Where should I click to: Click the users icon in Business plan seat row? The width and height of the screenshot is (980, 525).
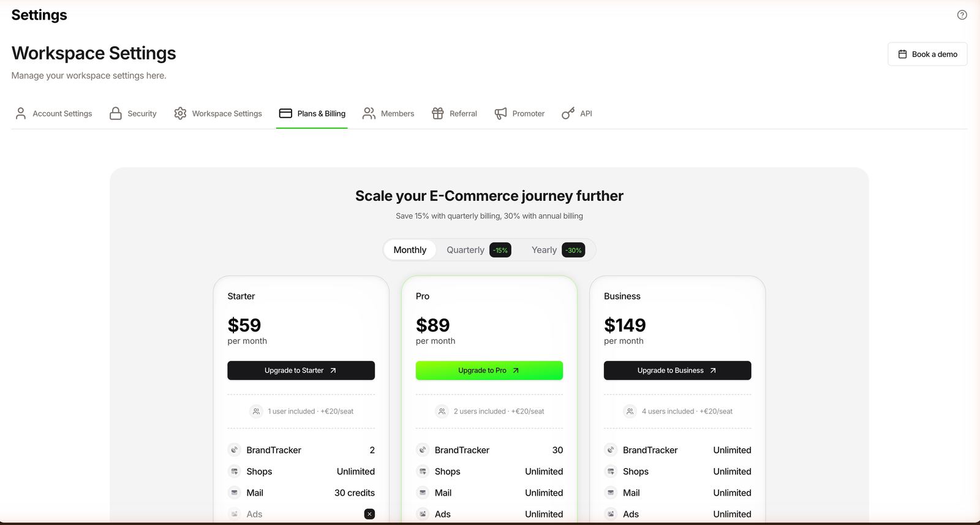630,412
